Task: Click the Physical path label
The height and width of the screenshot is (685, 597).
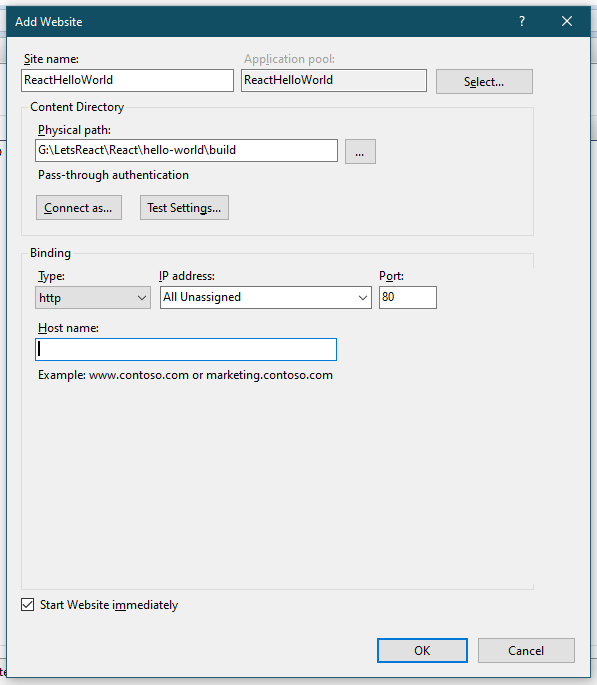Action: (x=74, y=130)
